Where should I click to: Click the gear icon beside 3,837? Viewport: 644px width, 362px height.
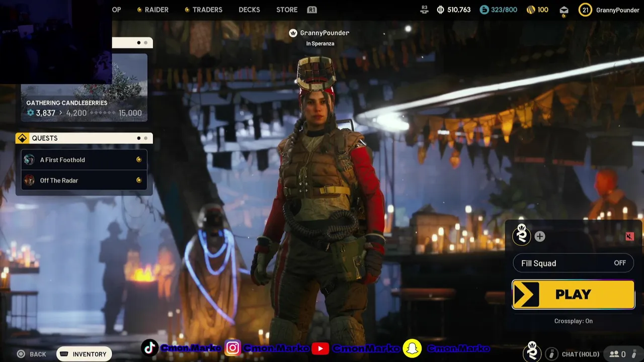coord(30,113)
